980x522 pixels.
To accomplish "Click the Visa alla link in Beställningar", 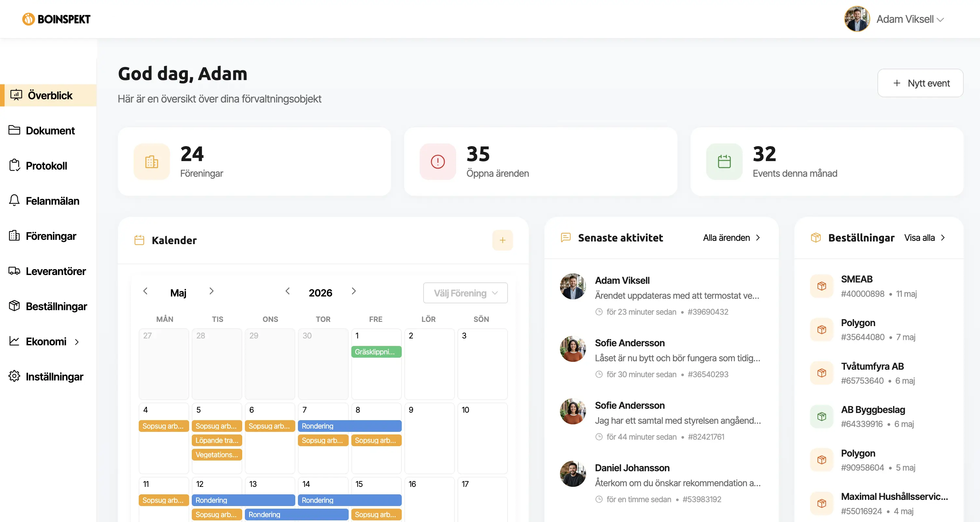I will pyautogui.click(x=924, y=238).
